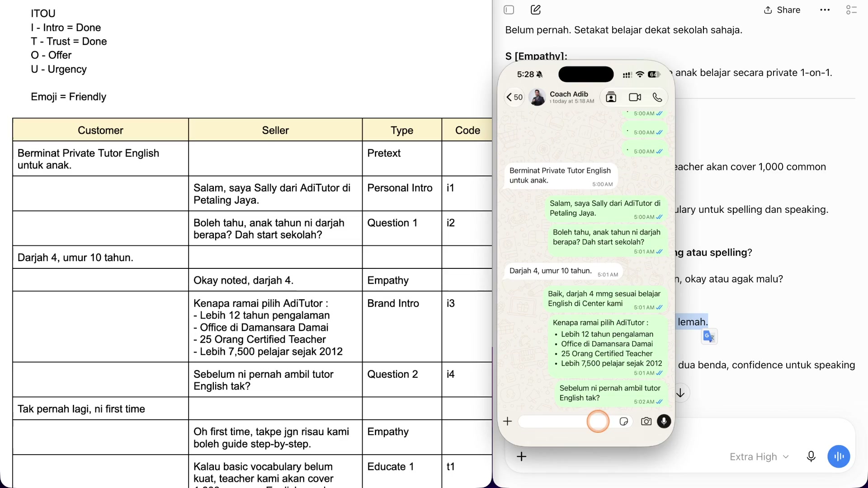Viewport: 868px width, 488px height.
Task: Toggle the sidebar panel icon
Action: tap(509, 10)
